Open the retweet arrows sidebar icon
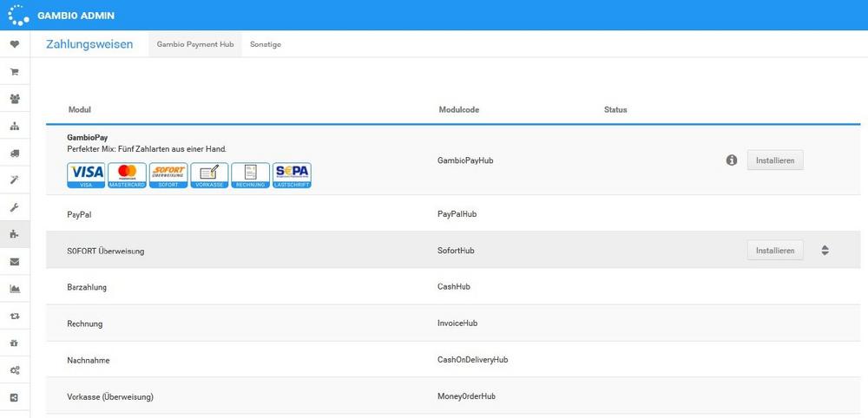This screenshot has width=868, height=418. [x=15, y=316]
